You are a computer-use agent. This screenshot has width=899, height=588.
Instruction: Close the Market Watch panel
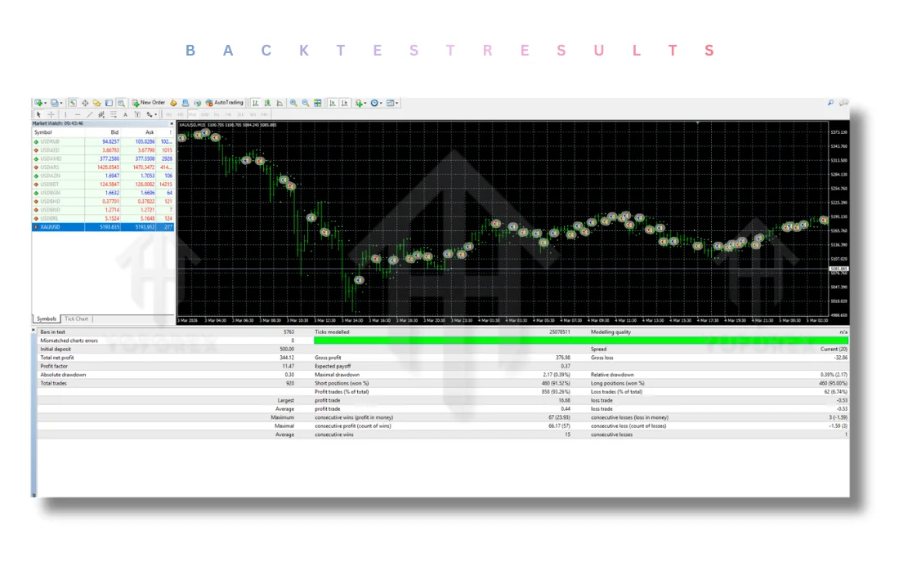point(171,123)
